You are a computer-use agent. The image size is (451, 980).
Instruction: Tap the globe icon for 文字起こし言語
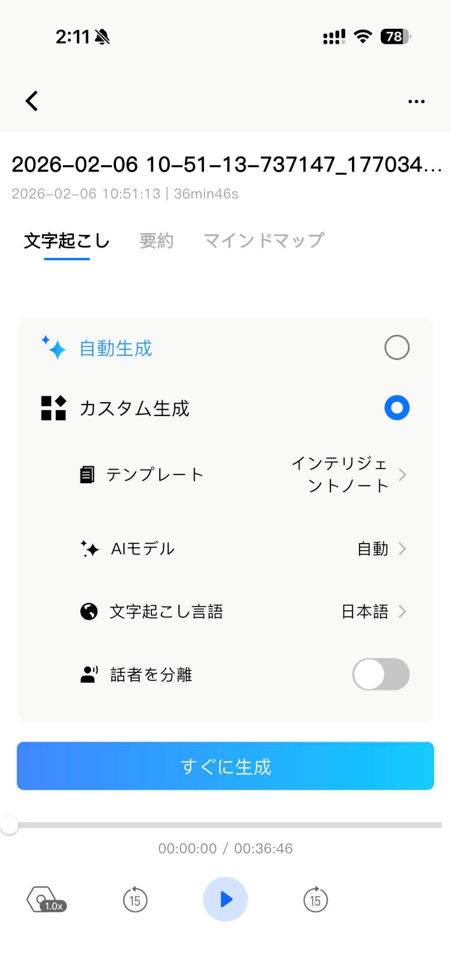89,611
